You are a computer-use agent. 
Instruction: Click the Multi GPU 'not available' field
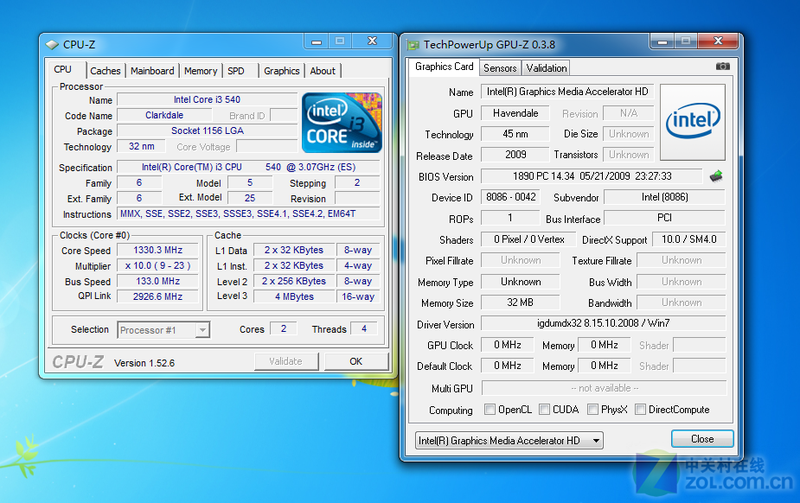tap(604, 388)
